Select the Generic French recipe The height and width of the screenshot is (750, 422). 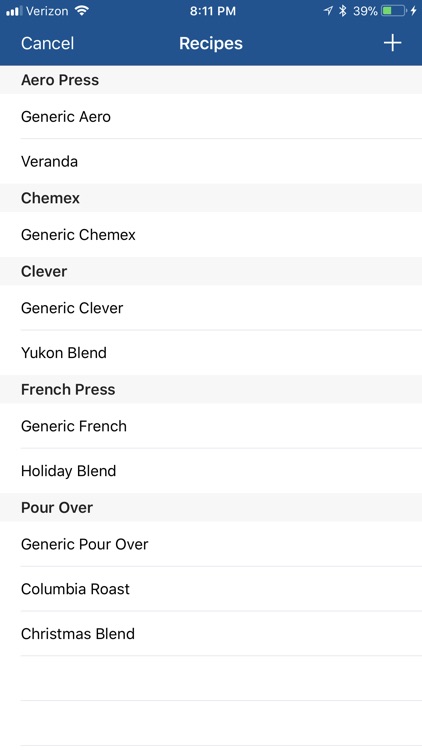point(211,426)
